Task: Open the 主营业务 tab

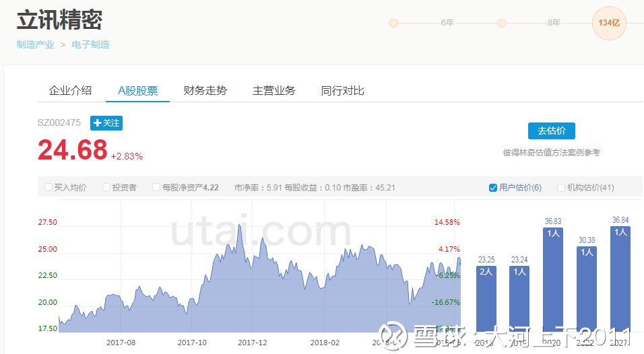Action: (274, 91)
